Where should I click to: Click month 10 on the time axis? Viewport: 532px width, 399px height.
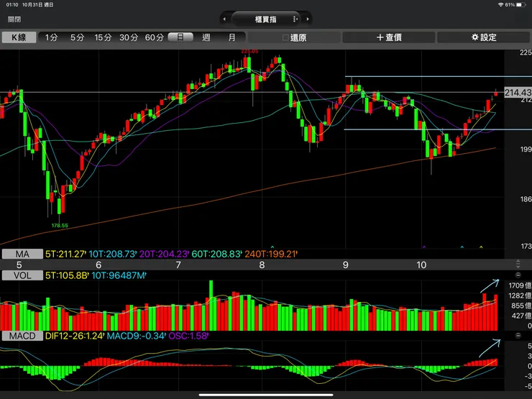pyautogui.click(x=421, y=265)
